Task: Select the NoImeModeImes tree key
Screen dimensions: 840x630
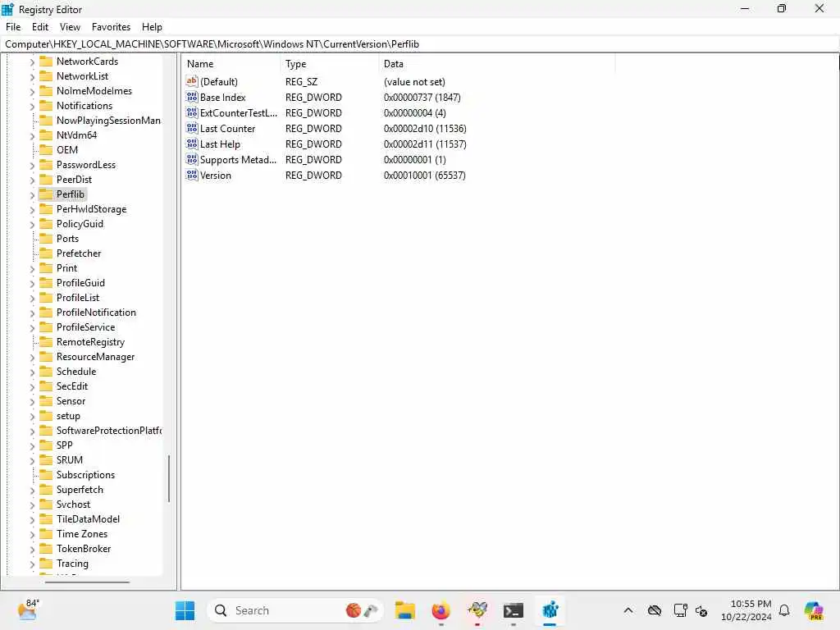Action: click(94, 91)
